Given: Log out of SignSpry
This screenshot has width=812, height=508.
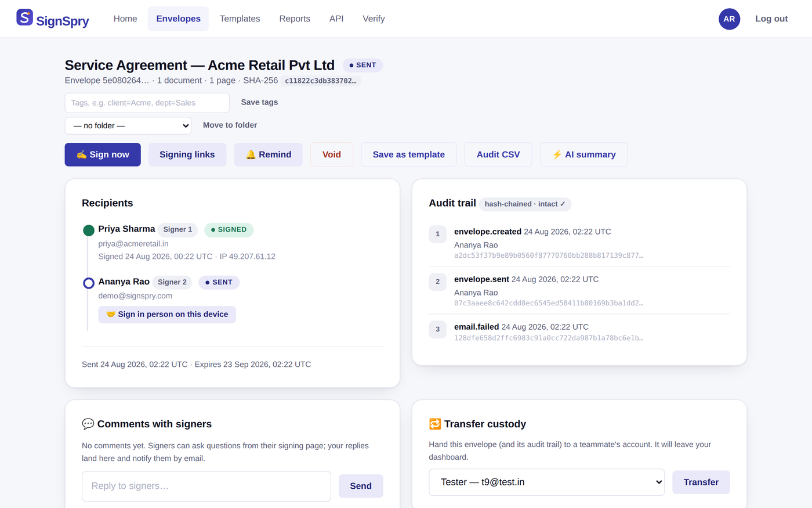Looking at the screenshot, I should [771, 19].
